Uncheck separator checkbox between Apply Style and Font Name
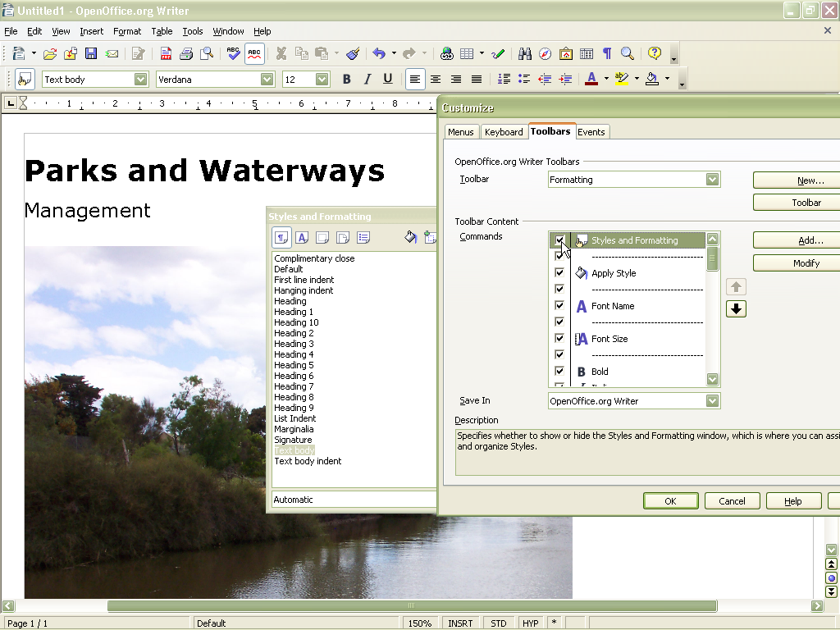840x630 pixels. [559, 290]
